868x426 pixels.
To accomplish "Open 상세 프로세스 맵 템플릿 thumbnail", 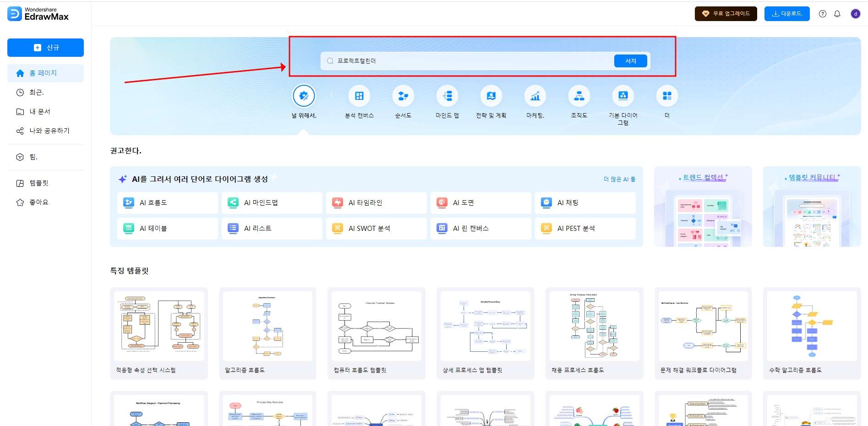I will click(486, 326).
